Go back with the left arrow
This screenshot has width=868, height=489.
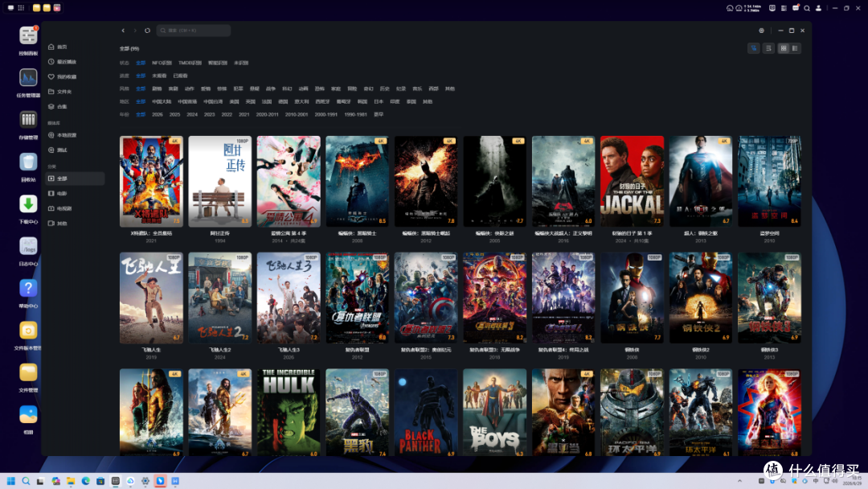(123, 31)
